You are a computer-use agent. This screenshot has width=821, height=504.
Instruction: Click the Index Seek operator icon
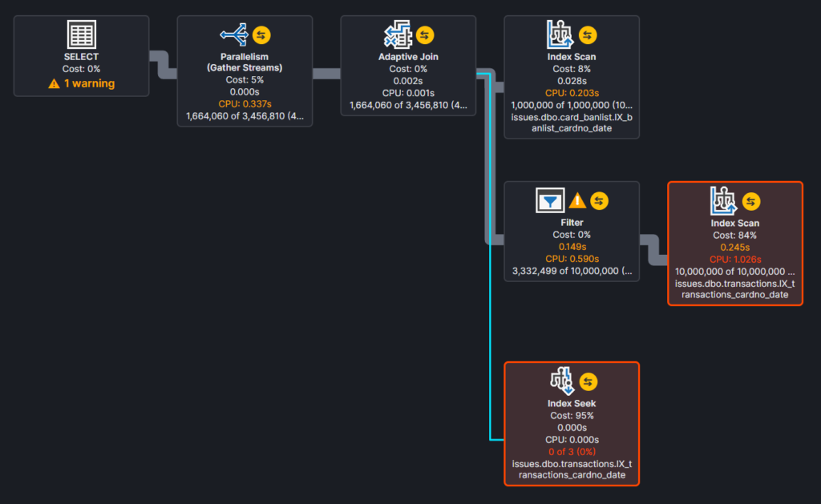(x=562, y=381)
